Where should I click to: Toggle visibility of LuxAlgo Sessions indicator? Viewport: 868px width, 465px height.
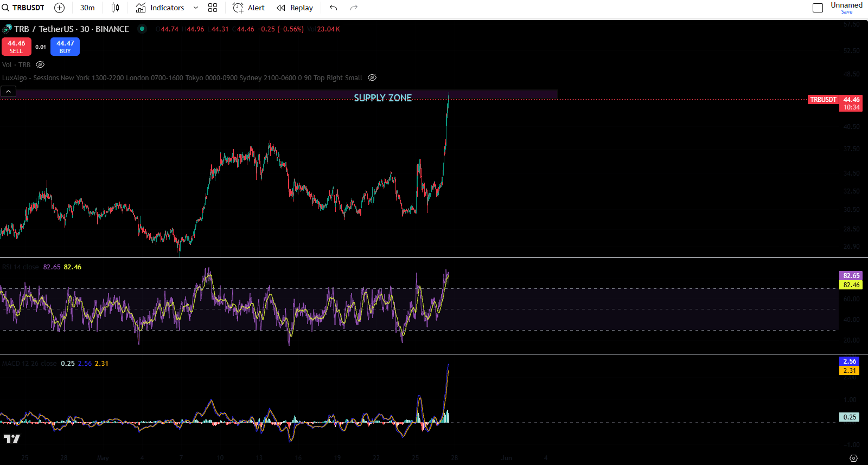click(372, 77)
